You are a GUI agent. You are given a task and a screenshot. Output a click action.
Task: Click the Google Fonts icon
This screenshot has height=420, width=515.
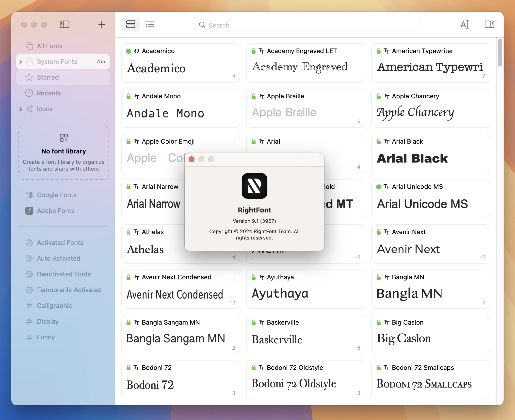(29, 195)
